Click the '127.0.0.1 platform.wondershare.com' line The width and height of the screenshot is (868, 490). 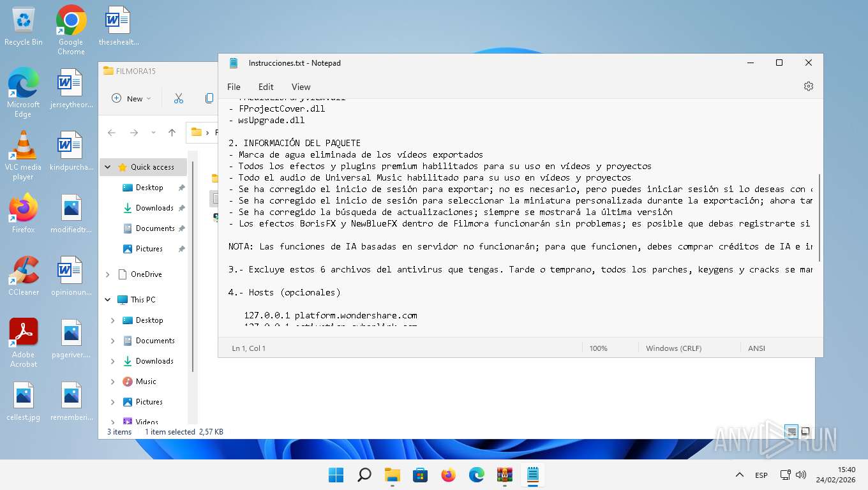pos(331,315)
